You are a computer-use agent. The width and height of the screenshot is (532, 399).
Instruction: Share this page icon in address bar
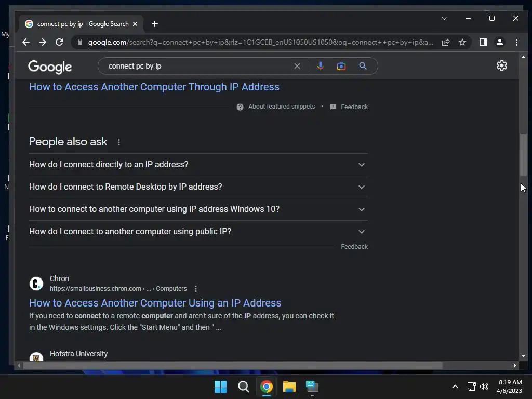point(445,42)
